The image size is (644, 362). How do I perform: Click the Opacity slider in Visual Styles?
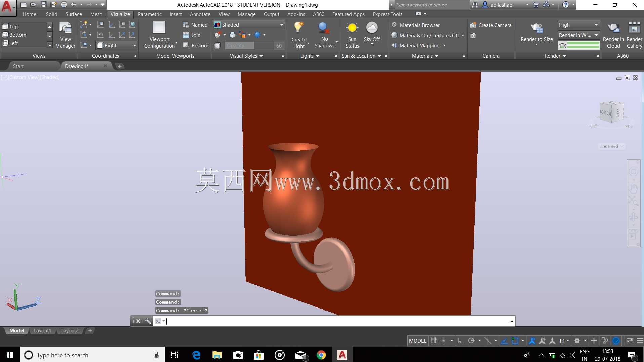(249, 46)
